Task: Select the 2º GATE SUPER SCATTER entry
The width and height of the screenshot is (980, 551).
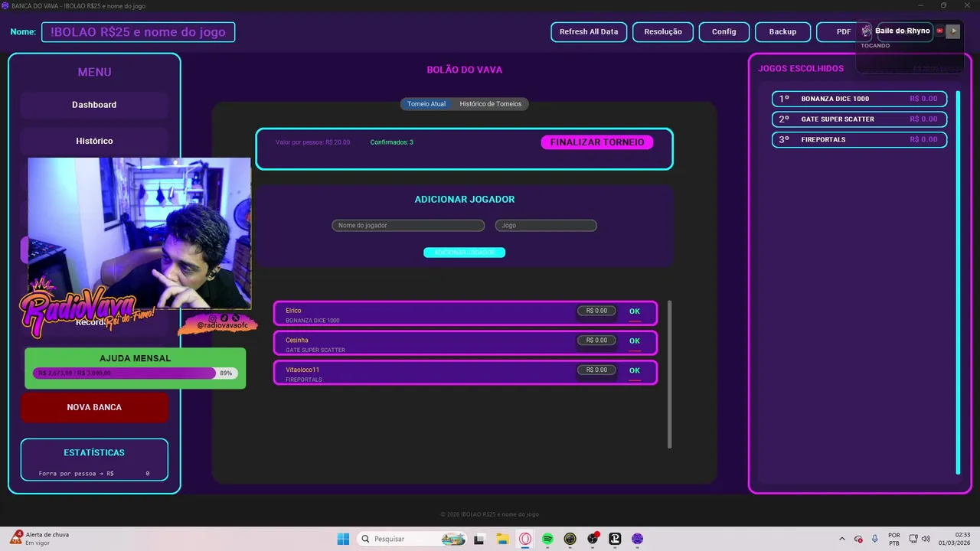Action: tap(859, 119)
